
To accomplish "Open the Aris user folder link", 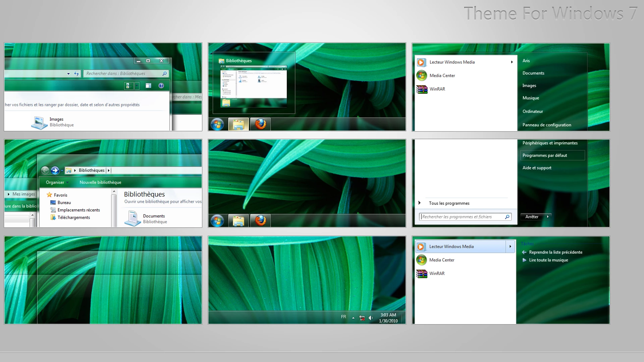I will [526, 61].
